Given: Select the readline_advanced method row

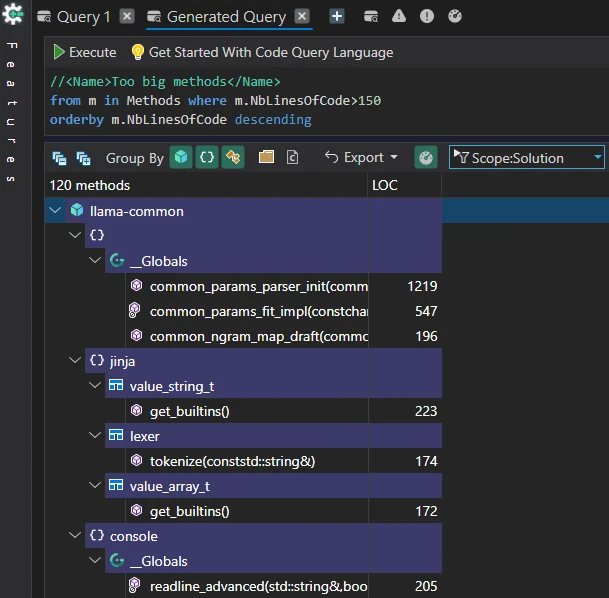Looking at the screenshot, I should pos(284,586).
